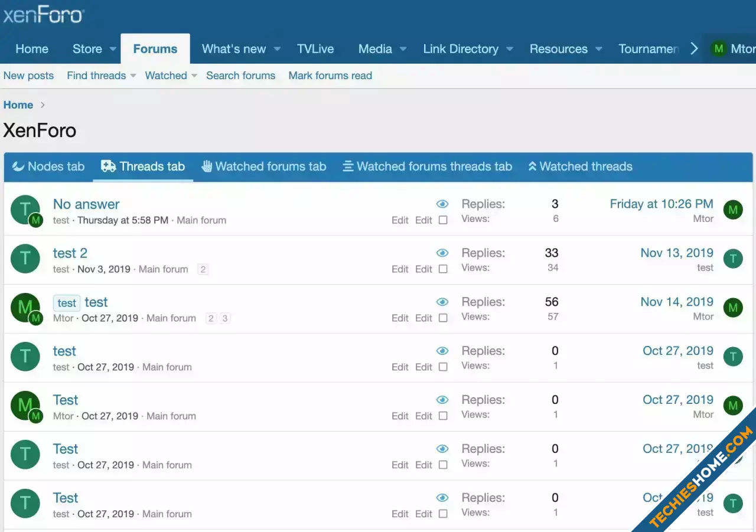Jump to page 2 of test 2 thread
This screenshot has height=532, width=756.
tap(203, 270)
